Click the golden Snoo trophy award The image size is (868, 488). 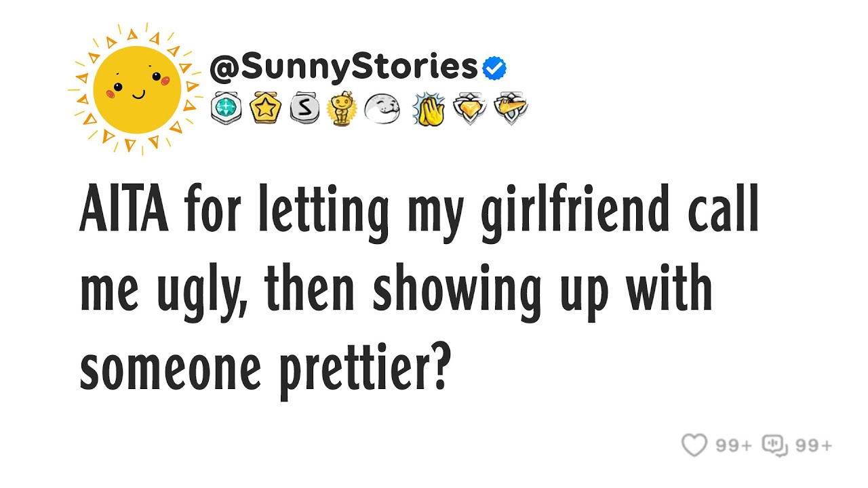(341, 108)
